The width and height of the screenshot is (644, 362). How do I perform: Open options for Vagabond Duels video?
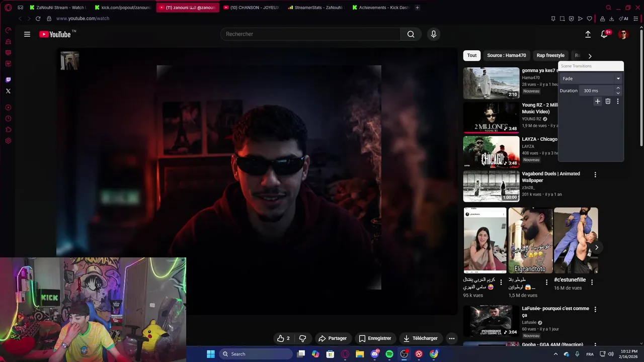(595, 174)
